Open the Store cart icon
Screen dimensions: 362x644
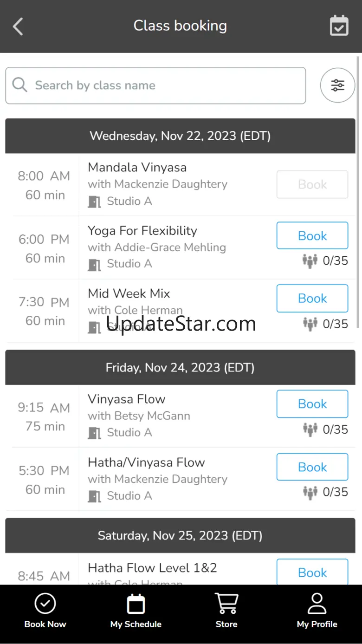click(x=226, y=604)
